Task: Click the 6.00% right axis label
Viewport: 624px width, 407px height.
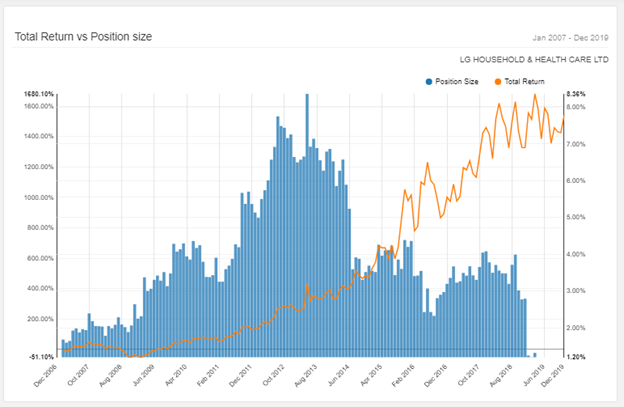Action: 576,181
